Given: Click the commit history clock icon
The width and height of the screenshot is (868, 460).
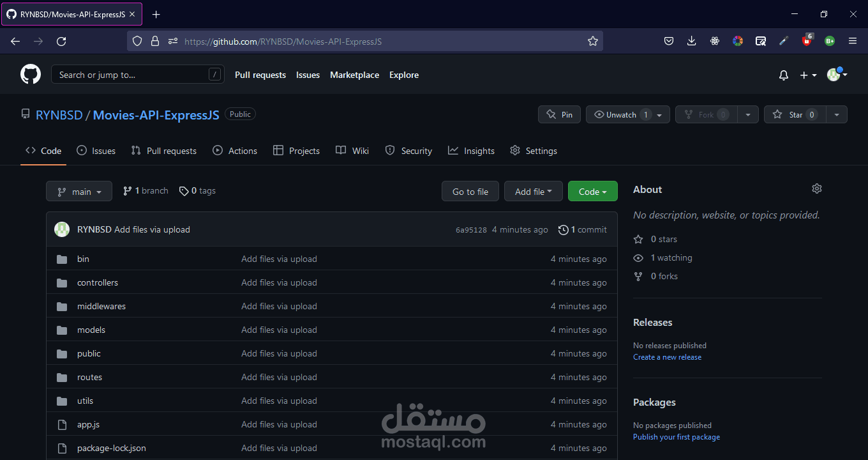Looking at the screenshot, I should 563,229.
